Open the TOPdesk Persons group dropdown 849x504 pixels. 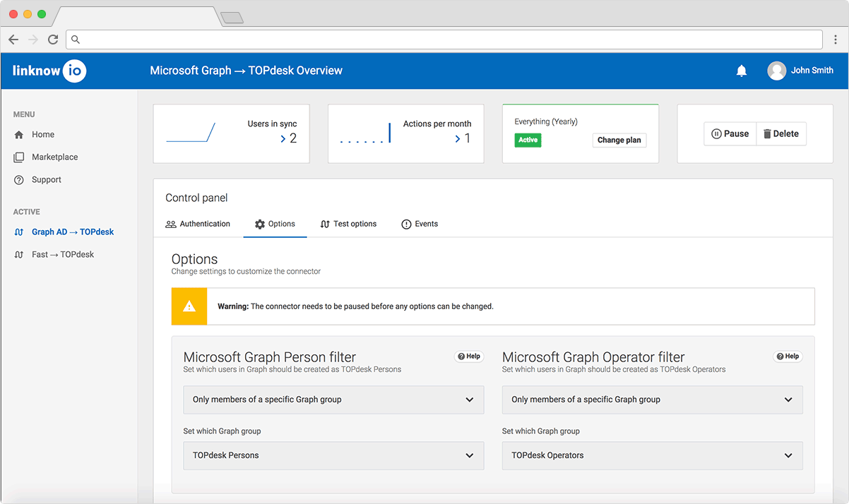pyautogui.click(x=333, y=455)
